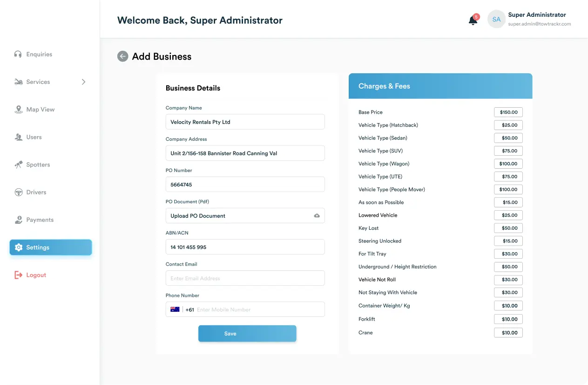Click the Map View pin icon
This screenshot has height=385, width=588.
coord(19,110)
